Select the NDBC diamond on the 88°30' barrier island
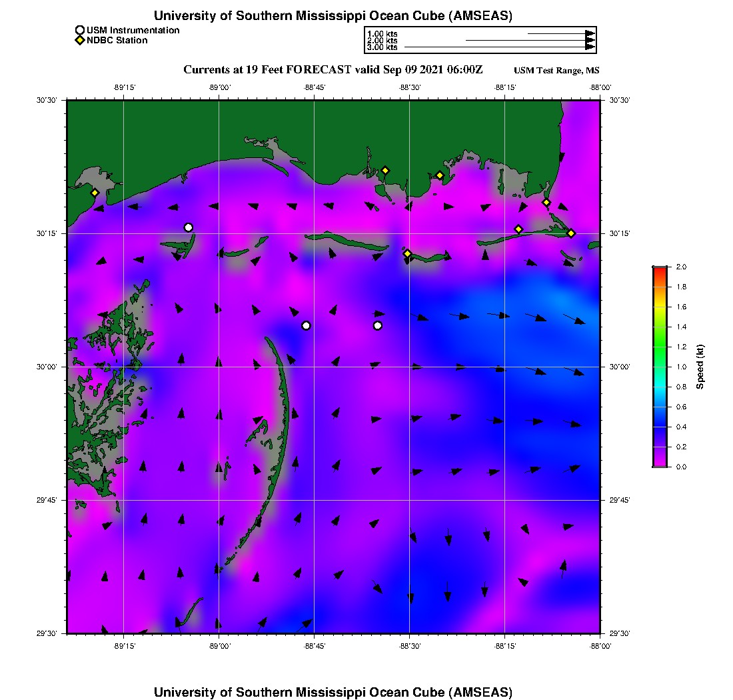Image resolution: width=733 pixels, height=700 pixels. coord(408,253)
